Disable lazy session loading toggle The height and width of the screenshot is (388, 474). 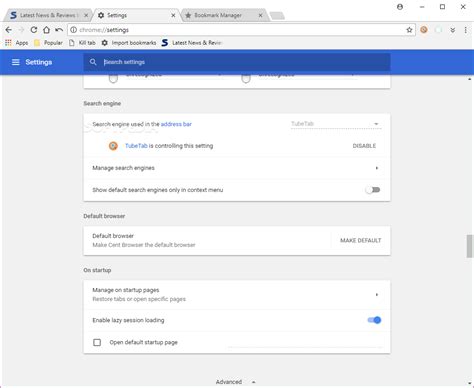tap(374, 320)
